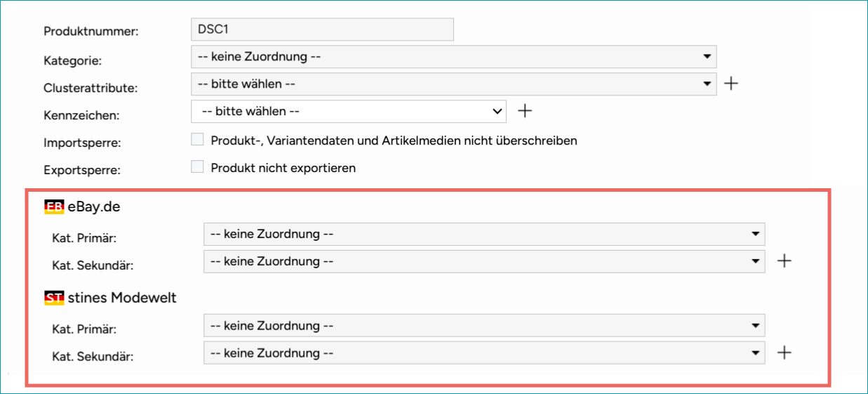Click the plus icon next to Clusterattribute
The image size is (868, 394).
tap(730, 84)
